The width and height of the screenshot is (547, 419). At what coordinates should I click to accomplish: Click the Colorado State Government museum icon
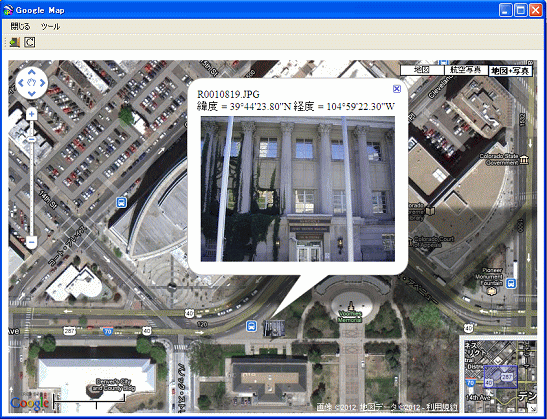click(x=524, y=160)
